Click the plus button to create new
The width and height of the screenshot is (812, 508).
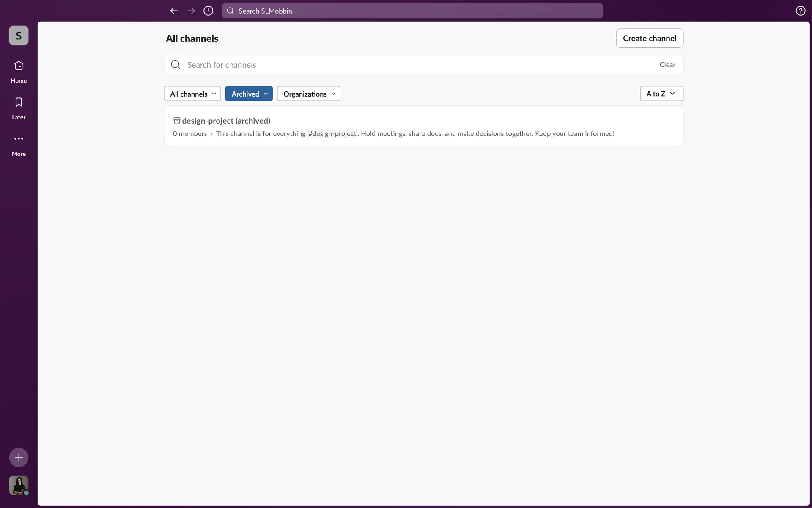pos(19,457)
